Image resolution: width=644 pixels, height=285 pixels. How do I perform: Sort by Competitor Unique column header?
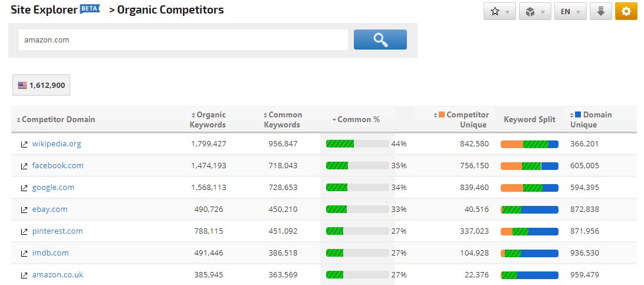467,119
